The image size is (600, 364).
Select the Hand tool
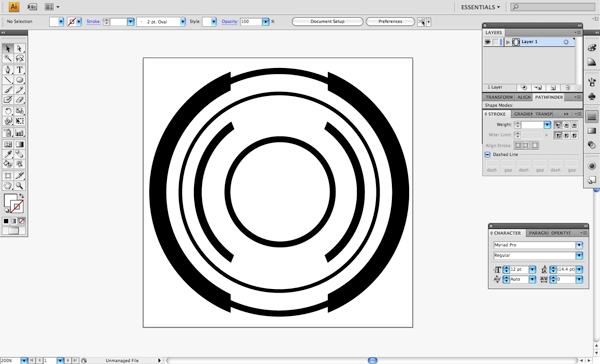click(8, 186)
